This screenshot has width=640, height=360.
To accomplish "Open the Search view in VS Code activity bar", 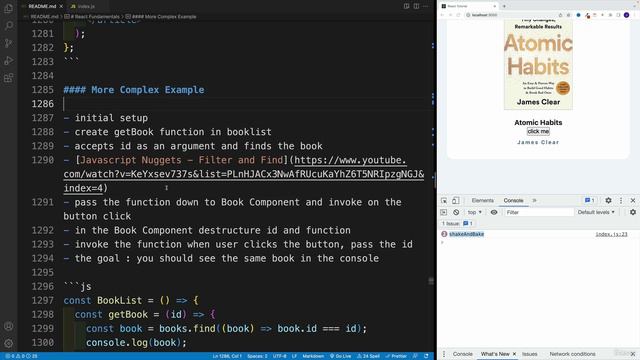I will 9,26.
